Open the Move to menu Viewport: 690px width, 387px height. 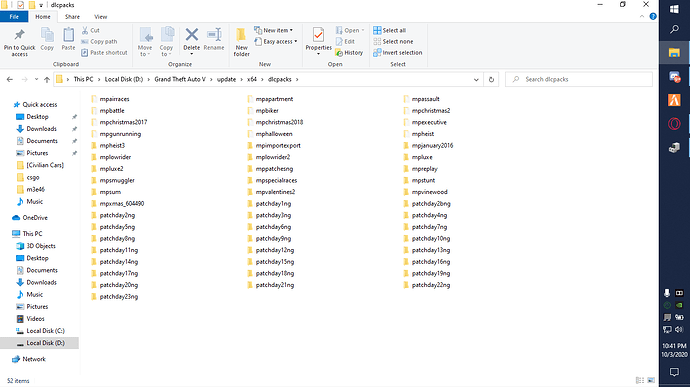(x=145, y=42)
